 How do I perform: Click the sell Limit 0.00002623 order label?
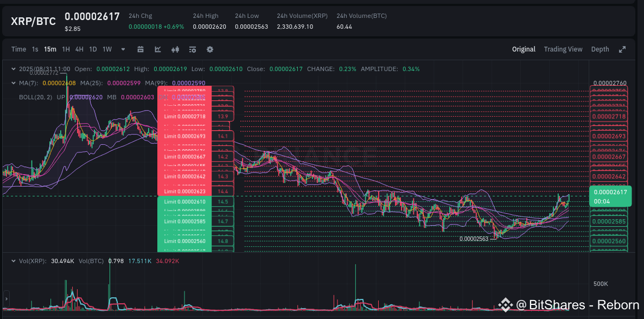[185, 191]
